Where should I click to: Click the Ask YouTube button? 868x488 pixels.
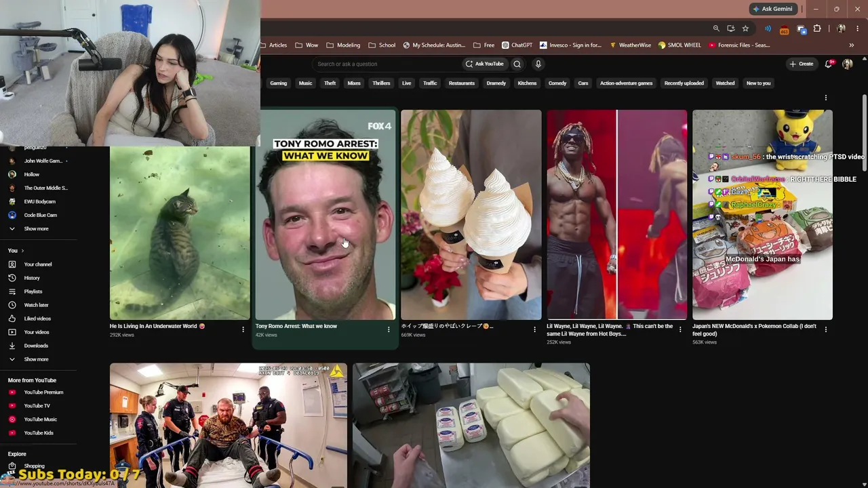click(484, 64)
